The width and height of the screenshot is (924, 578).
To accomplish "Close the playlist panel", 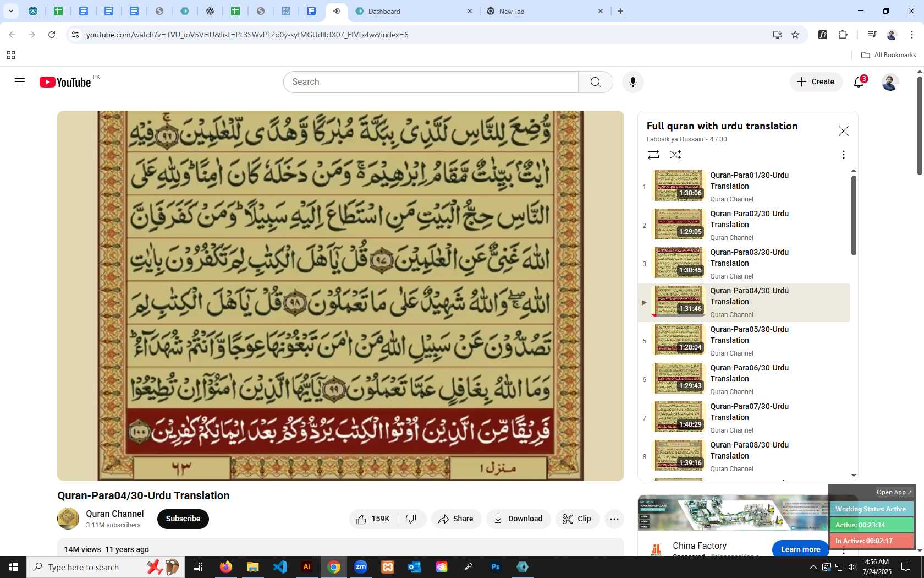I will coord(843,131).
